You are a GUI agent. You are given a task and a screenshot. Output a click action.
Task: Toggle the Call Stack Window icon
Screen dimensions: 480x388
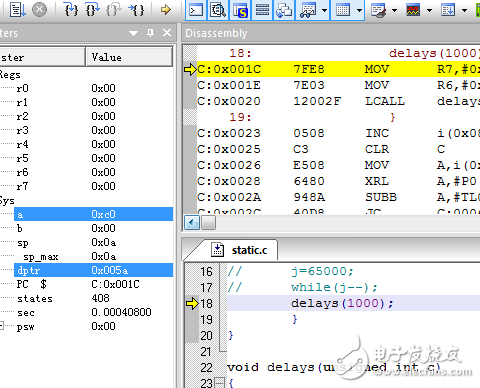284,10
